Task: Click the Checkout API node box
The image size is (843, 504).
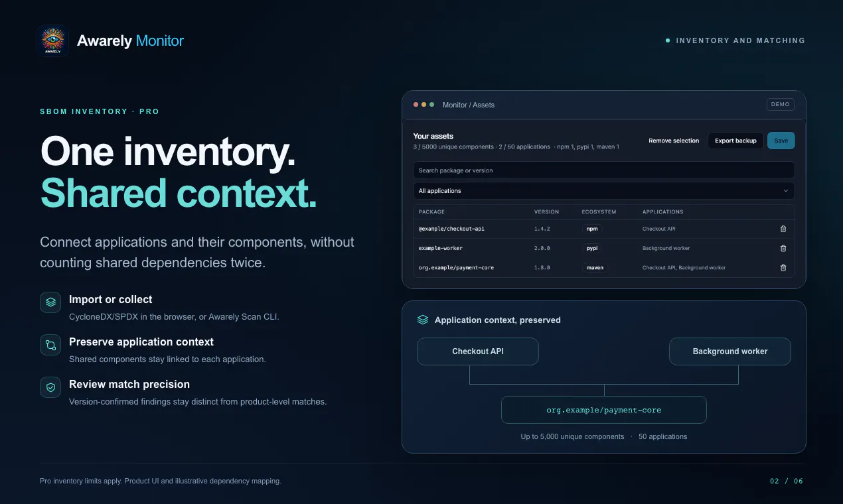Action: tap(478, 351)
